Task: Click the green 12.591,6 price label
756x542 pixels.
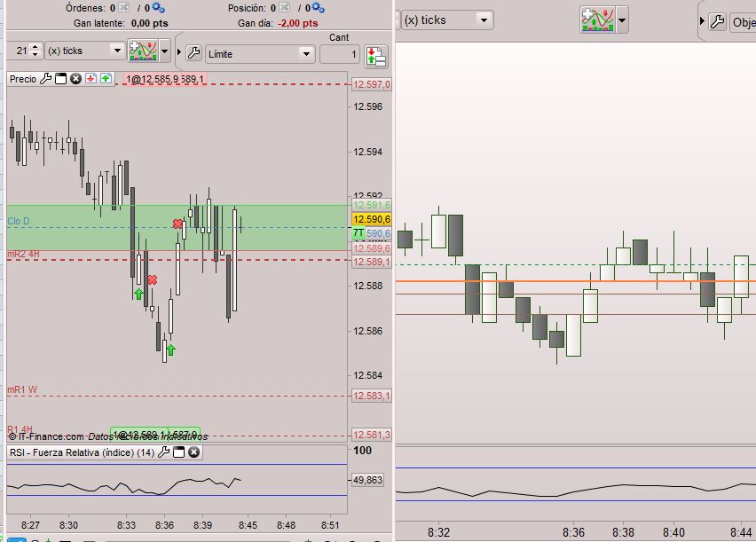Action: pos(371,206)
